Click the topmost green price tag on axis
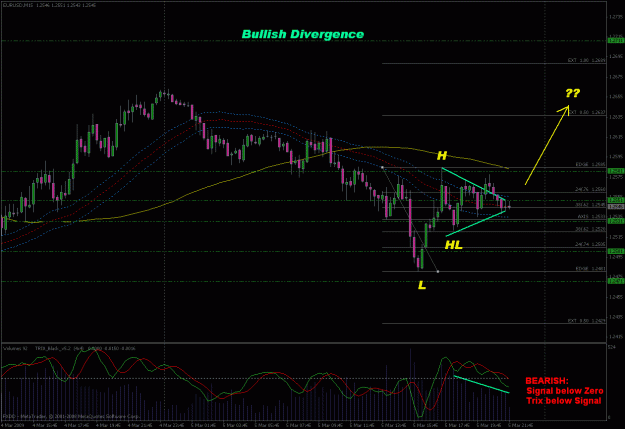This screenshot has width=625, height=429. point(615,41)
